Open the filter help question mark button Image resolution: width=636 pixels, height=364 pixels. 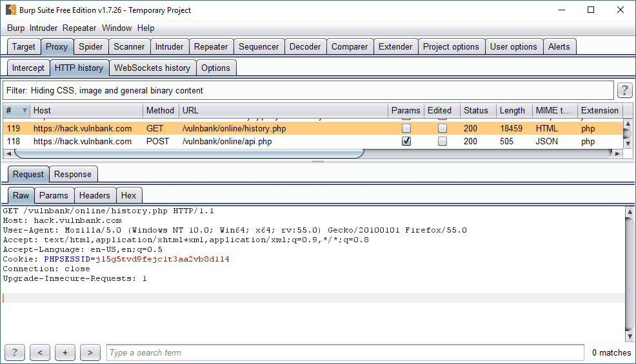(x=624, y=90)
